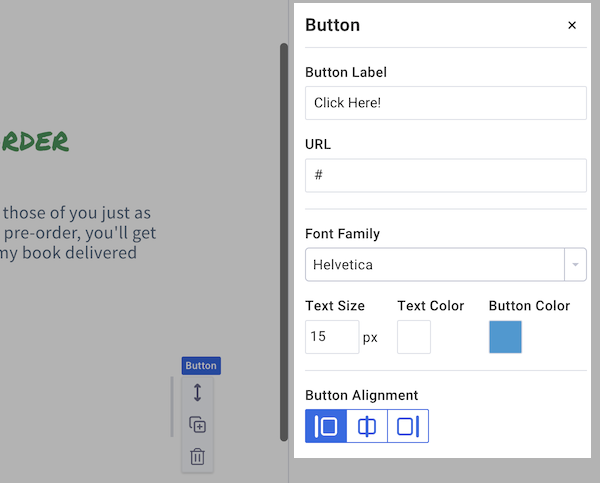Open the Text Color swatch
Image resolution: width=600 pixels, height=483 pixels.
(414, 337)
